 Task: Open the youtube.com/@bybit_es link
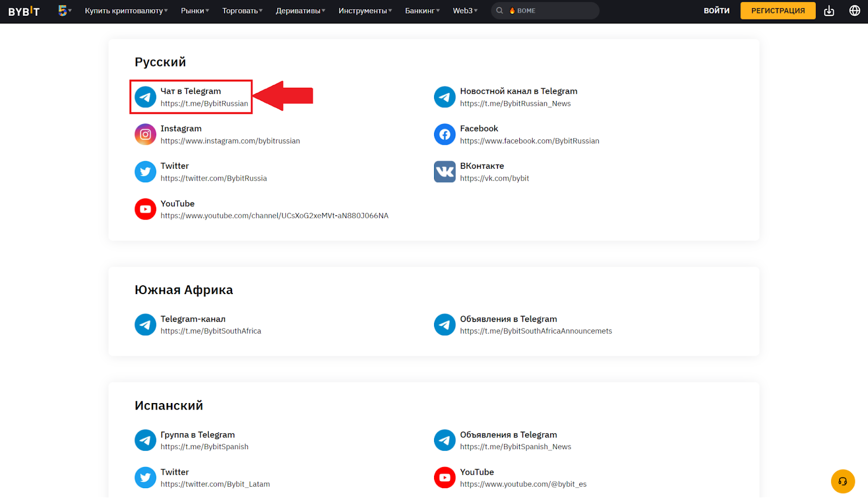coord(524,484)
